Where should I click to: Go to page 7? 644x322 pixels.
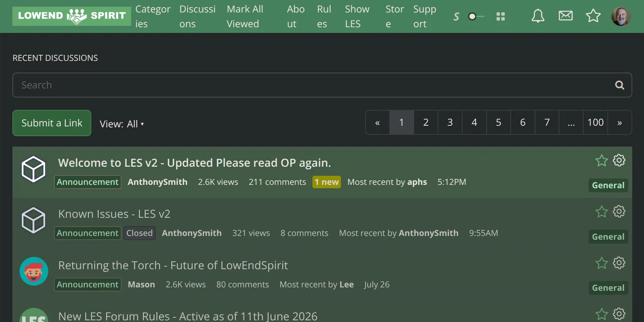547,123
